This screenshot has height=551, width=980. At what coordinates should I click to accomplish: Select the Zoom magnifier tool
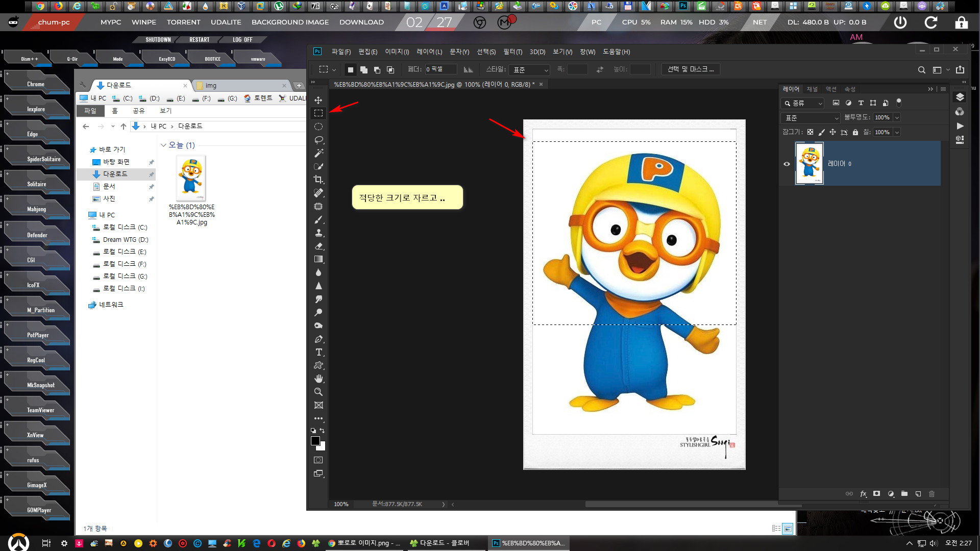(x=318, y=392)
